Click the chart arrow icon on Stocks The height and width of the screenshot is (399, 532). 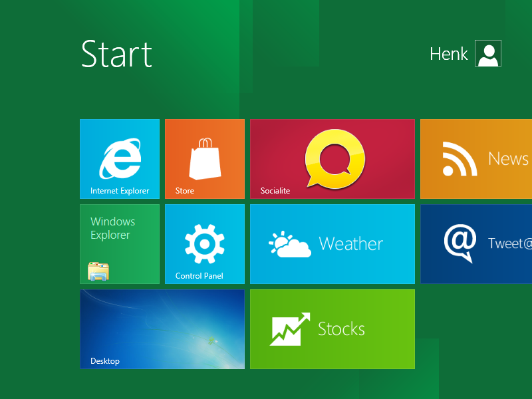coord(289,328)
